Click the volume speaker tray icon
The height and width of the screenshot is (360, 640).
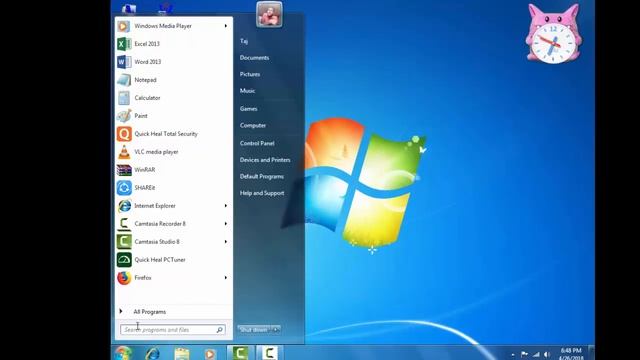click(547, 355)
